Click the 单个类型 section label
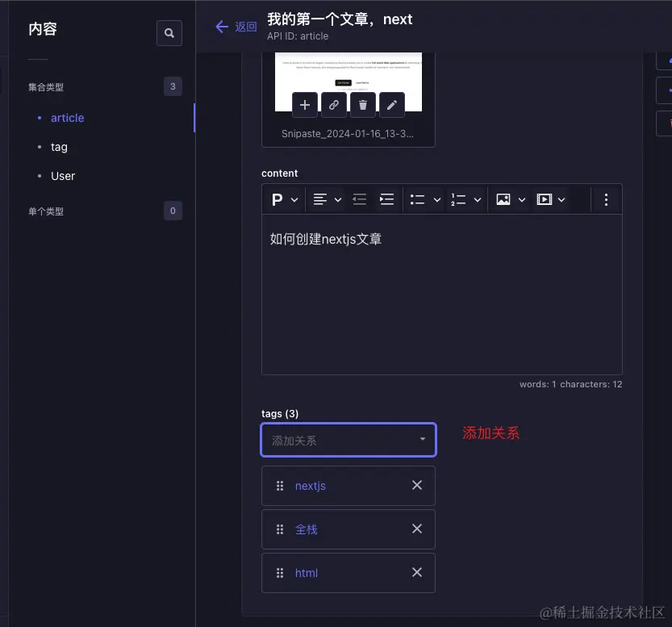Viewport: 672px width, 627px height. (x=46, y=211)
